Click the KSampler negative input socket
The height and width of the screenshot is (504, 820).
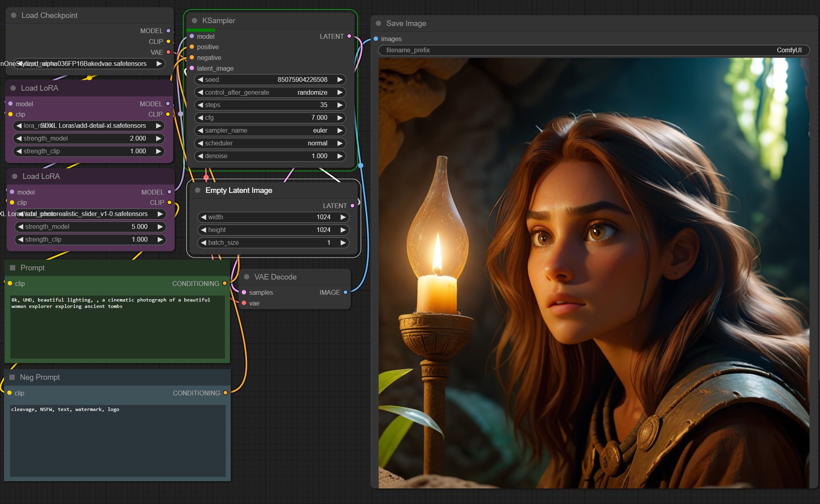(x=192, y=58)
